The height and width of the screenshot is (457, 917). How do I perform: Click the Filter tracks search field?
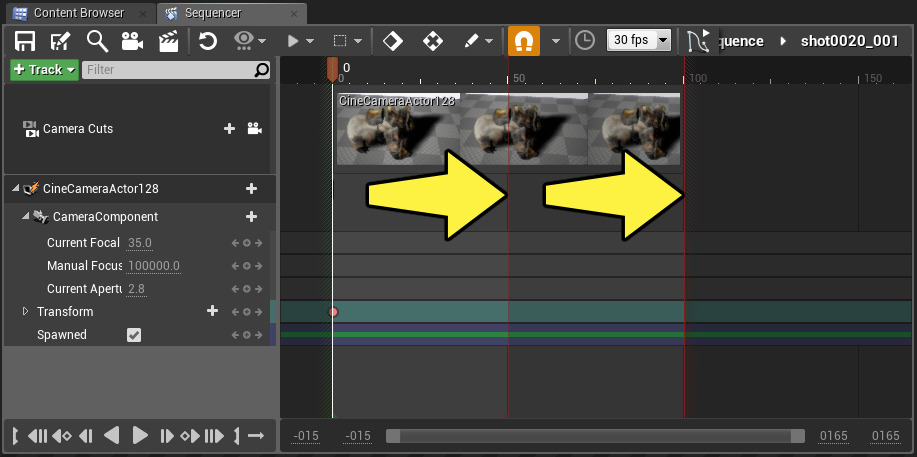coord(168,70)
